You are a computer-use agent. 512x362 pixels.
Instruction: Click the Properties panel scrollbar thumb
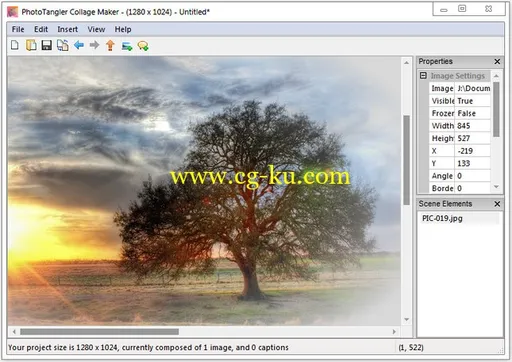point(496,109)
